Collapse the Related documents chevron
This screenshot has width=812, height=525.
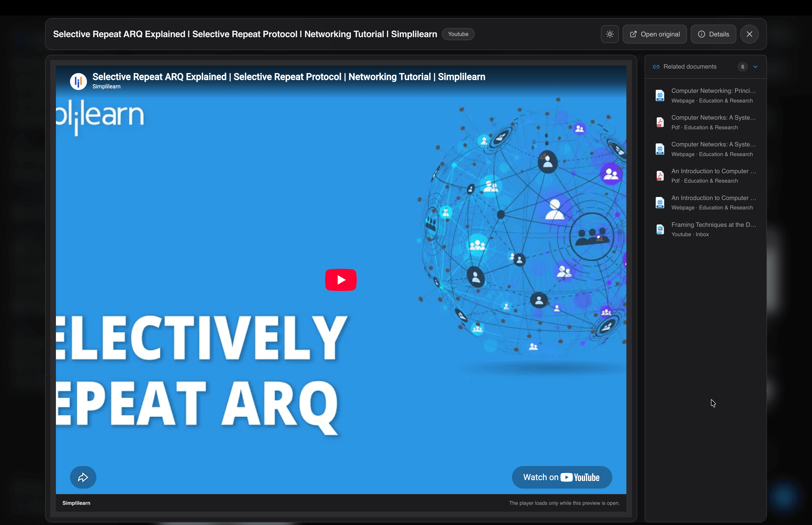pos(755,67)
